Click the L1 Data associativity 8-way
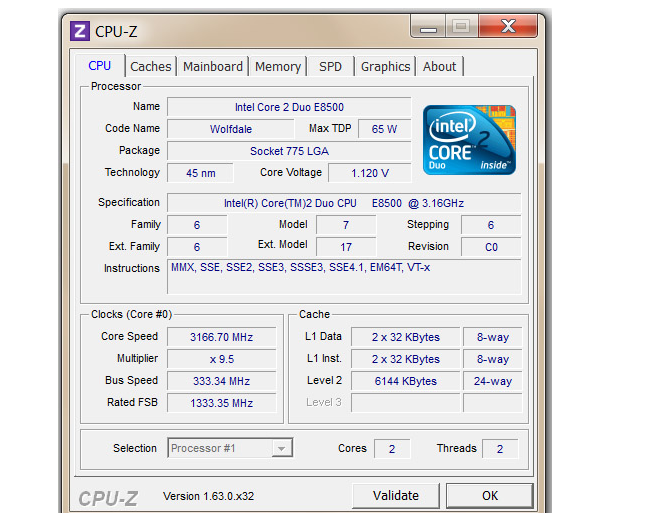The width and height of the screenshot is (665, 513). [x=493, y=337]
